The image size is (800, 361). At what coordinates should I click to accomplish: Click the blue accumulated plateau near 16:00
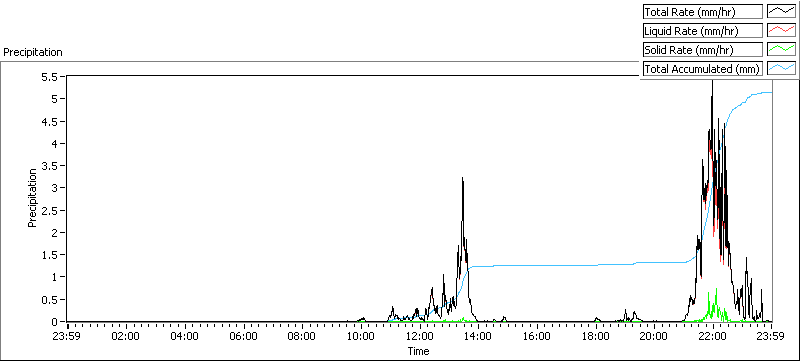pos(537,265)
